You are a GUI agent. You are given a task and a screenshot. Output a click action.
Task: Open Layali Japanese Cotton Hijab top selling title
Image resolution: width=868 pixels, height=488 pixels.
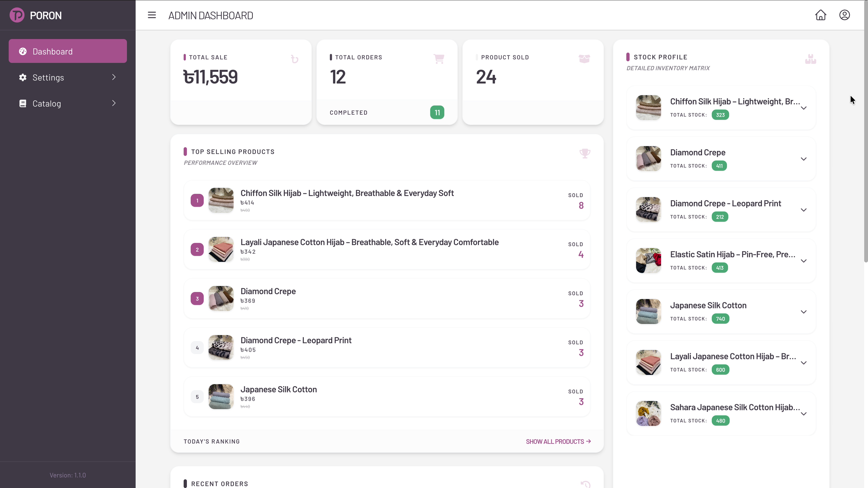point(369,242)
